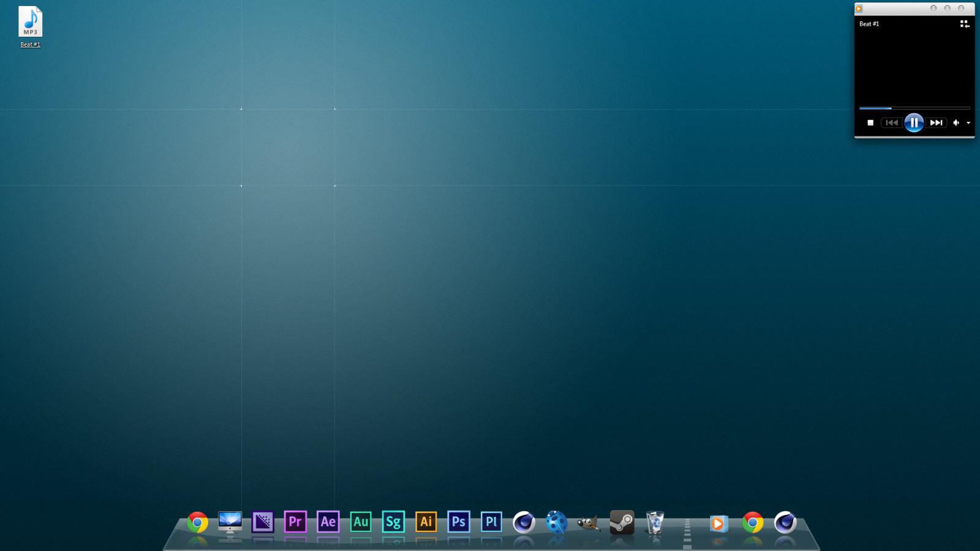Viewport: 980px width, 551px height.
Task: Skip to the next track
Action: 936,123
